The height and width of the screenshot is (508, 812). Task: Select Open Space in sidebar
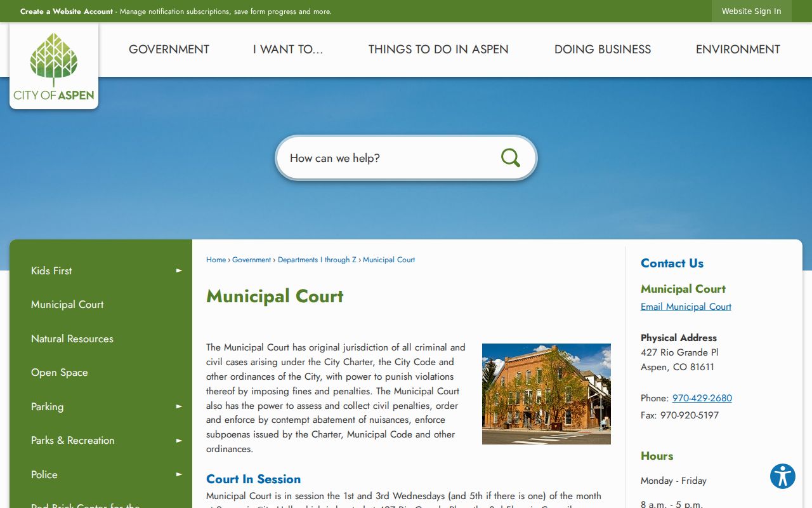tap(60, 373)
